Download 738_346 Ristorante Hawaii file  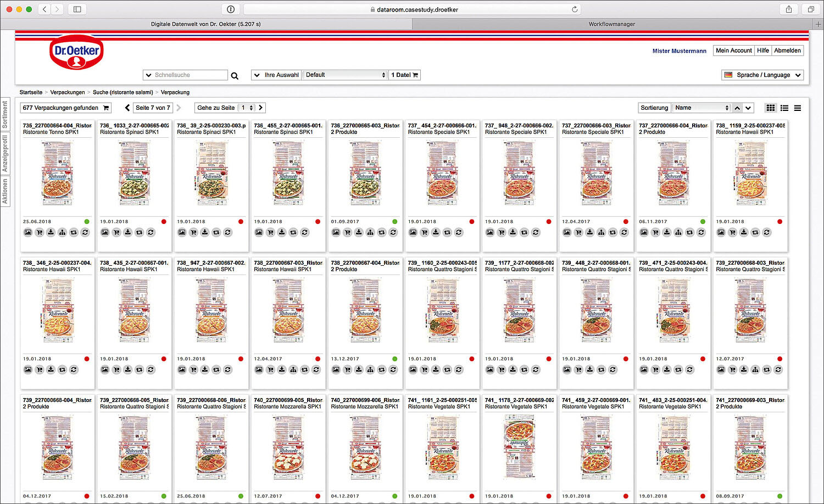51,369
